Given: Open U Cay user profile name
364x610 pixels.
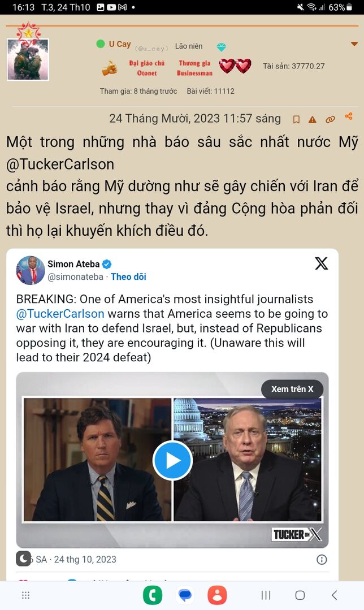Looking at the screenshot, I should 120,44.
